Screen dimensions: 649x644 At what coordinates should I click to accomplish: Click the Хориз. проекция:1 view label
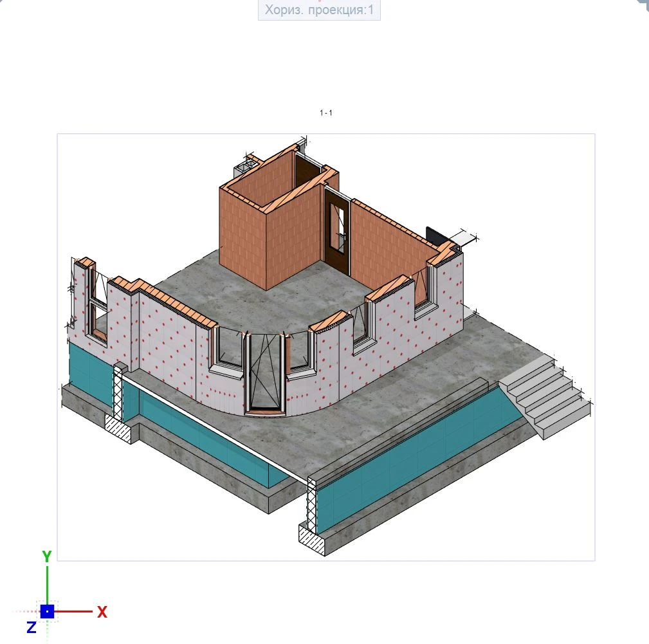coord(319,10)
